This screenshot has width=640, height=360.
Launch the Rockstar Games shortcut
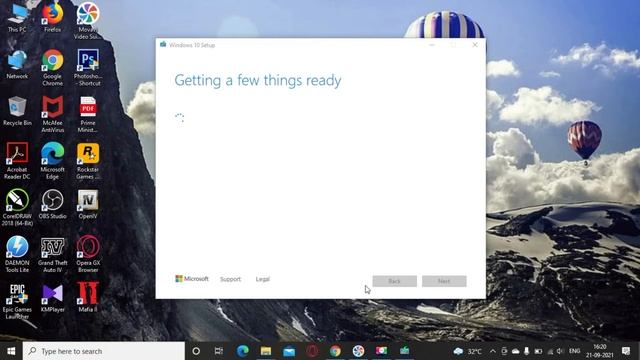coord(88,161)
